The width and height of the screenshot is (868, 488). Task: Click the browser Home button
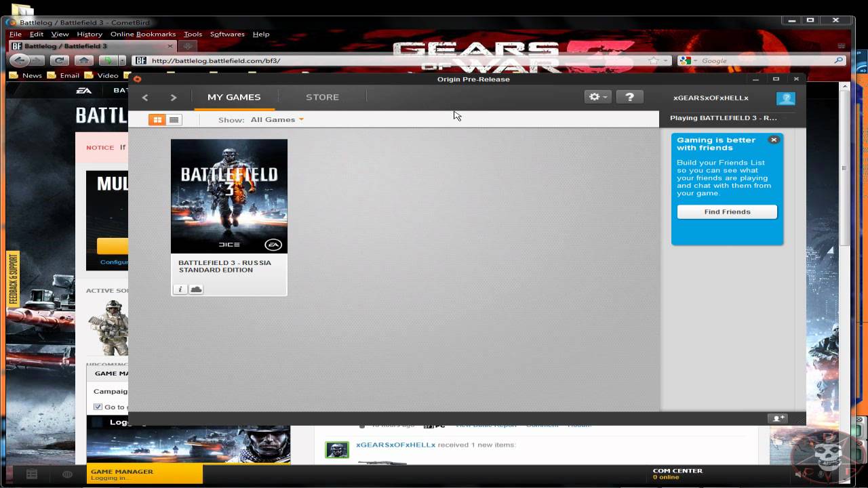point(83,60)
